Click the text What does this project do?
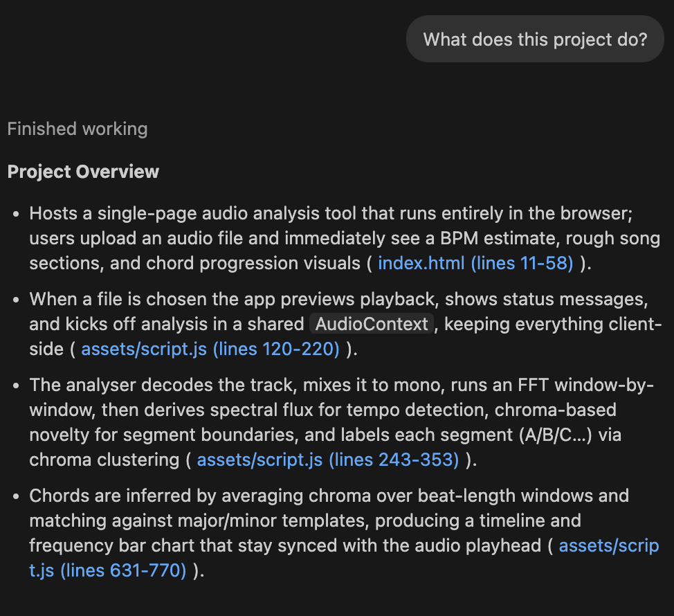This screenshot has width=674, height=616. [535, 39]
